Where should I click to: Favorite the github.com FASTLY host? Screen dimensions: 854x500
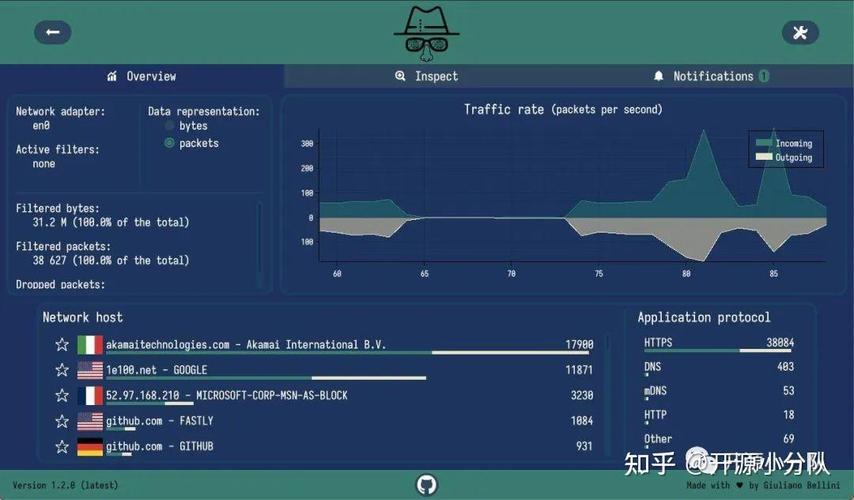pyautogui.click(x=62, y=421)
